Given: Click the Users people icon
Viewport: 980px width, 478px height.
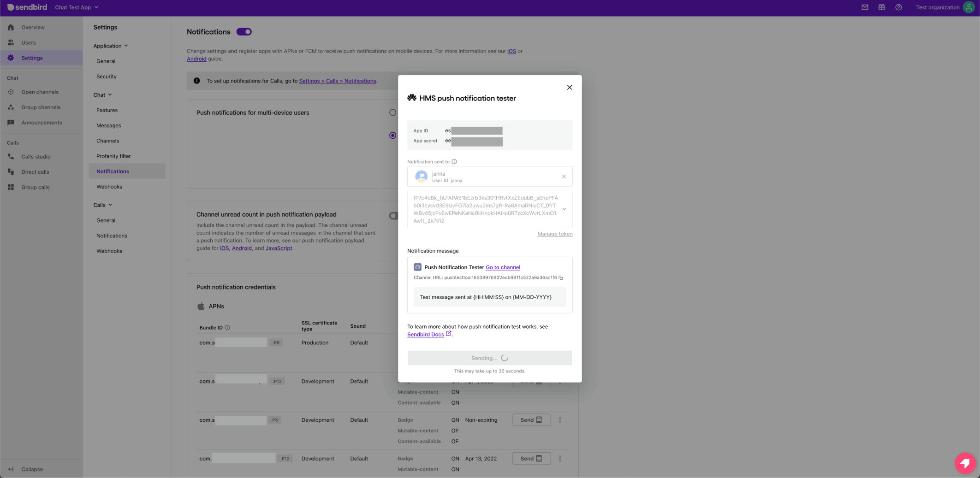Looking at the screenshot, I should (11, 42).
